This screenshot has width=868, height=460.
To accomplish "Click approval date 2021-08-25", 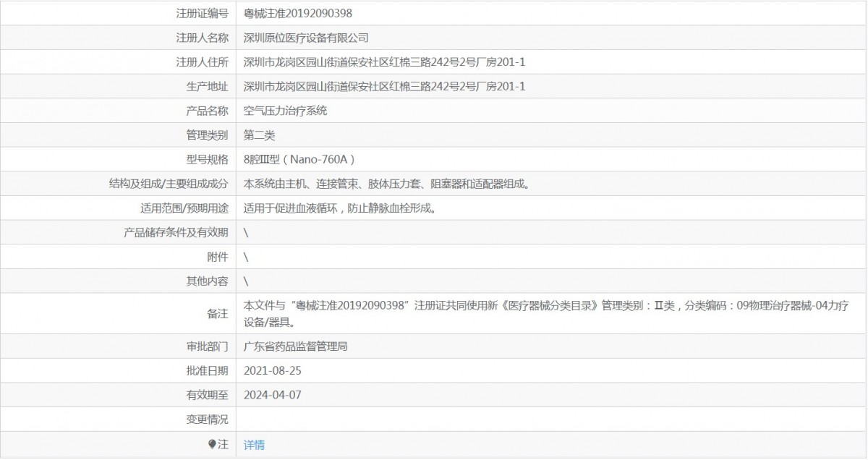I will click(x=272, y=371).
